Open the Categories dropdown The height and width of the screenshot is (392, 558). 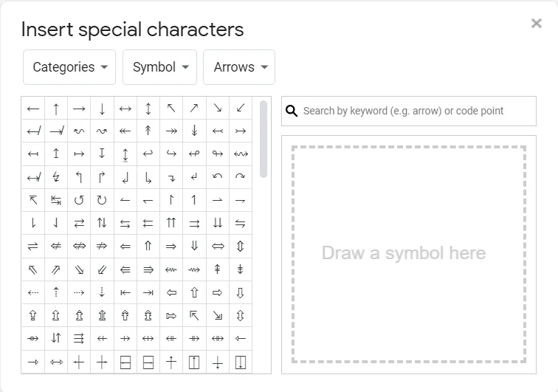[x=69, y=67]
